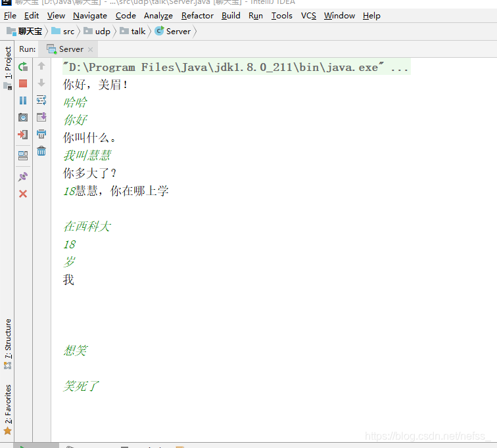
Task: Click the Exit icon with red arrow
Action: coord(23,135)
